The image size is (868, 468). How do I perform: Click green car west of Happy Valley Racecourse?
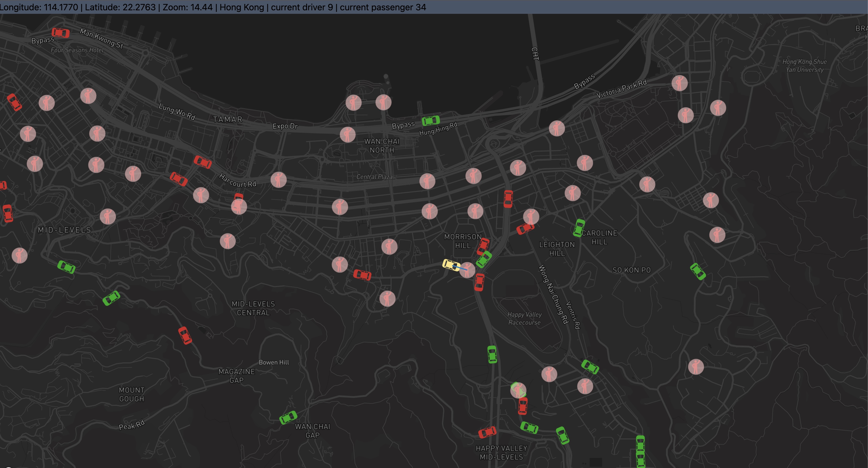[492, 354]
